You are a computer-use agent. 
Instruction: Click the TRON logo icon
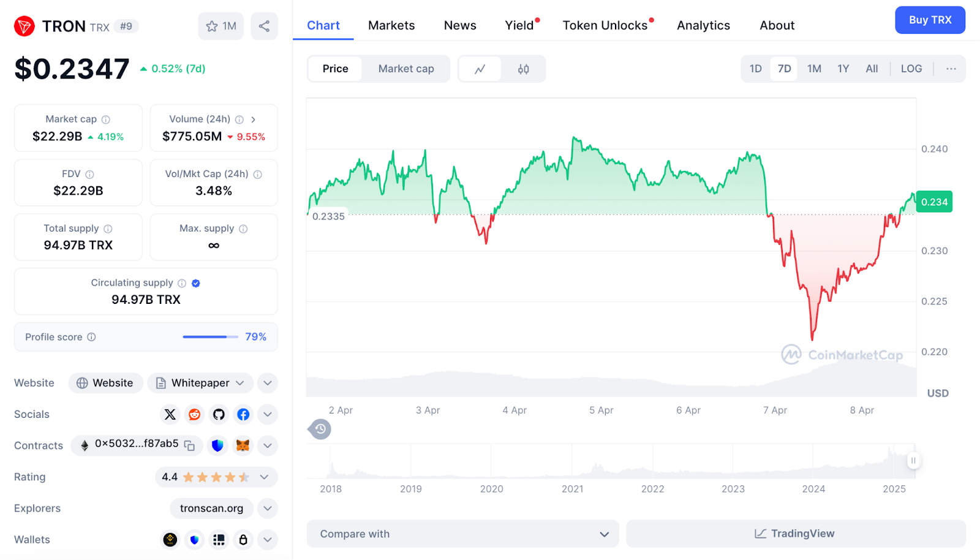pos(24,26)
